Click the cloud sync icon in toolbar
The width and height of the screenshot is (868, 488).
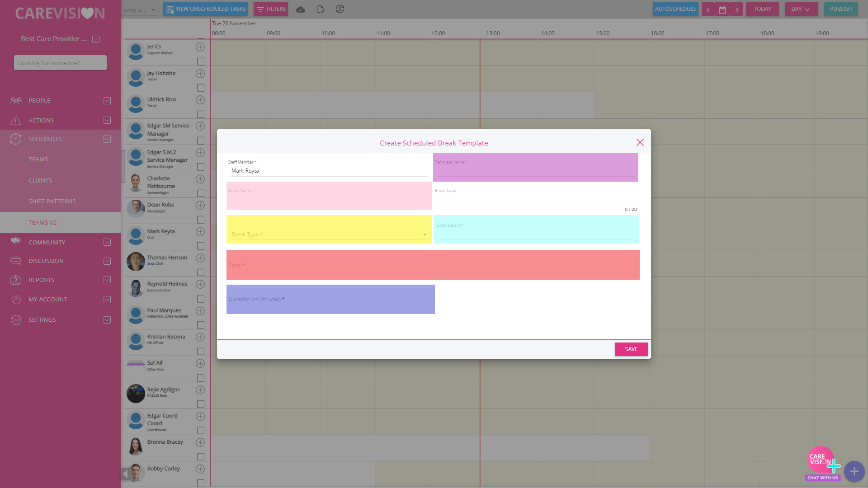[x=301, y=9]
